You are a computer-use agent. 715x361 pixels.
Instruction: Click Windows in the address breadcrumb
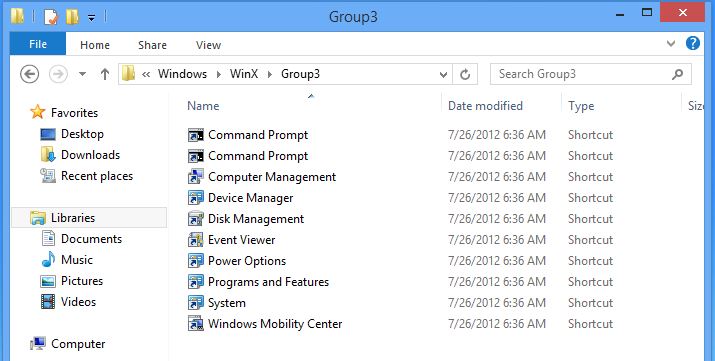182,74
